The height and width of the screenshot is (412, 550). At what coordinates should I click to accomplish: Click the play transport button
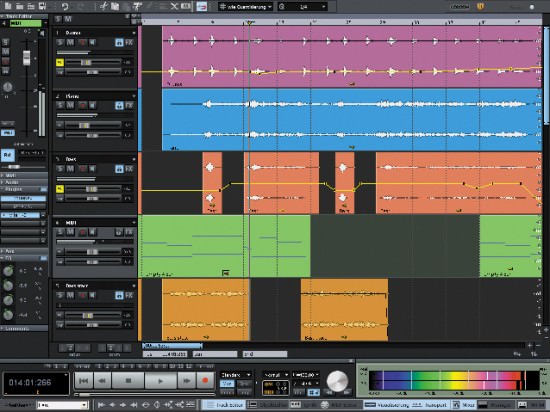click(x=161, y=380)
